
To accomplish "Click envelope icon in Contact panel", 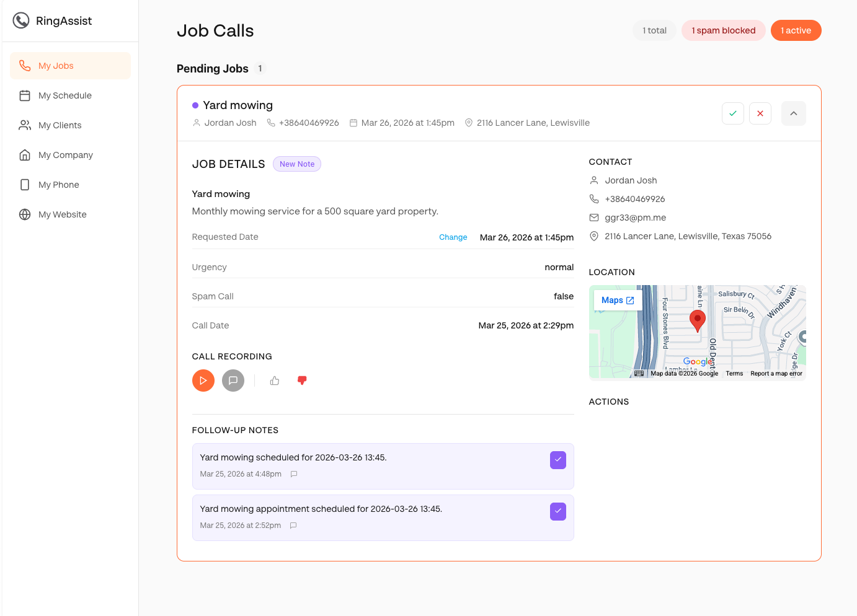I will (x=594, y=218).
